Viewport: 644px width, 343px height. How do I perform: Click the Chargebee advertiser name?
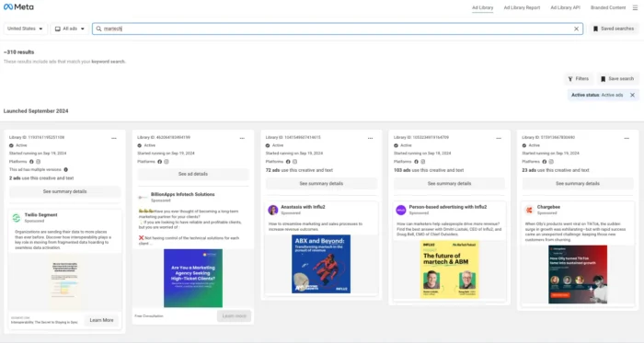point(548,207)
